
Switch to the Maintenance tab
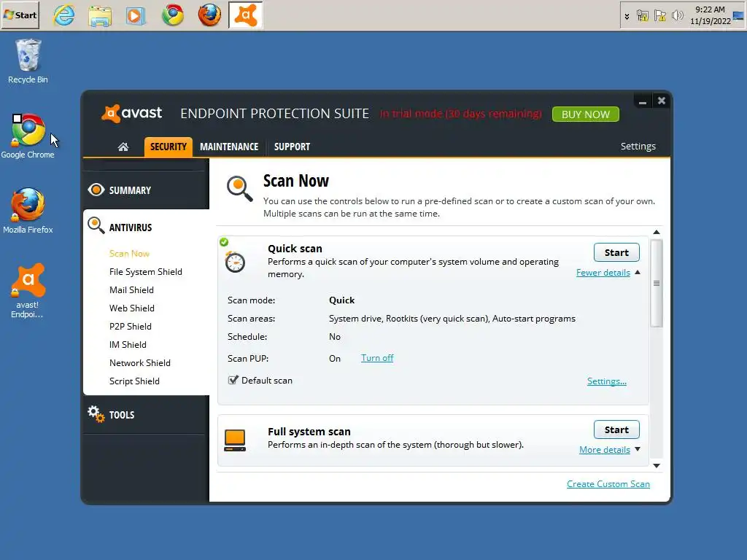[x=229, y=147]
